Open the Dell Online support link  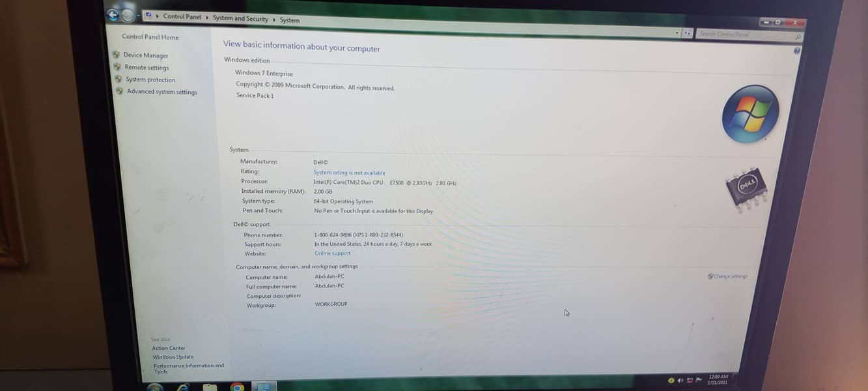(332, 253)
